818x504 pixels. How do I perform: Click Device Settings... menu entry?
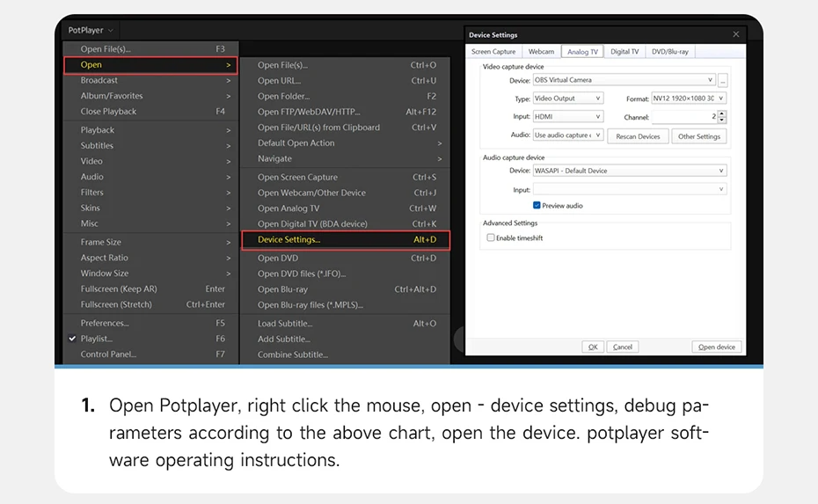[346, 240]
